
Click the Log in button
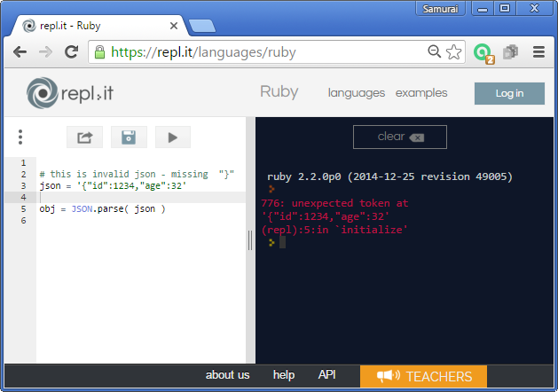click(509, 93)
